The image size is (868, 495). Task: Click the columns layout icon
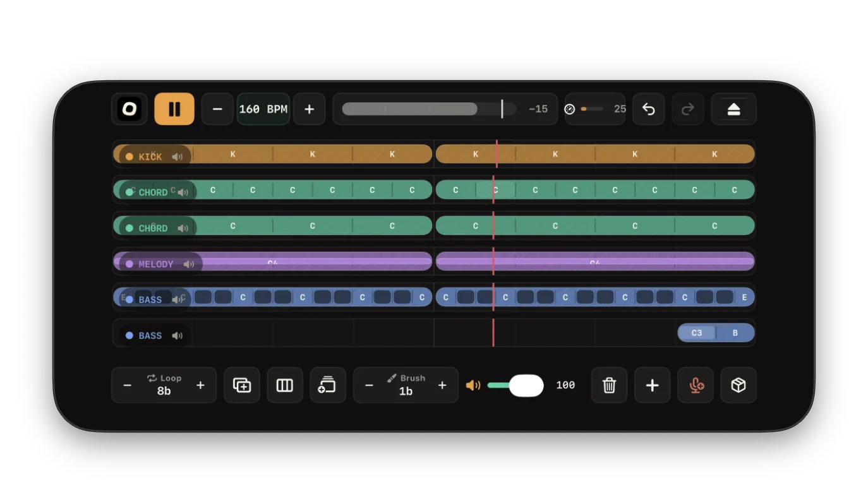click(x=285, y=385)
